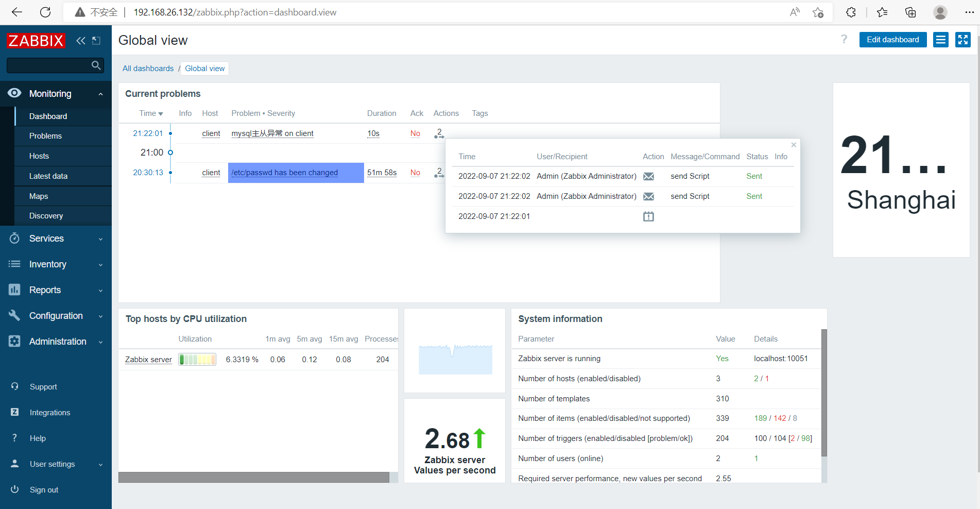Open actions icon for mysql problem row

point(439,133)
